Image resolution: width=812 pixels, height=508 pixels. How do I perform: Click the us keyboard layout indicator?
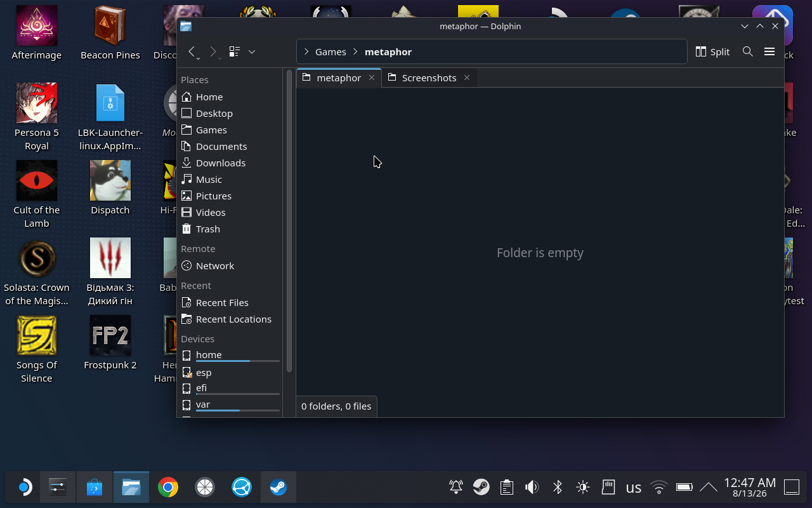pos(634,488)
